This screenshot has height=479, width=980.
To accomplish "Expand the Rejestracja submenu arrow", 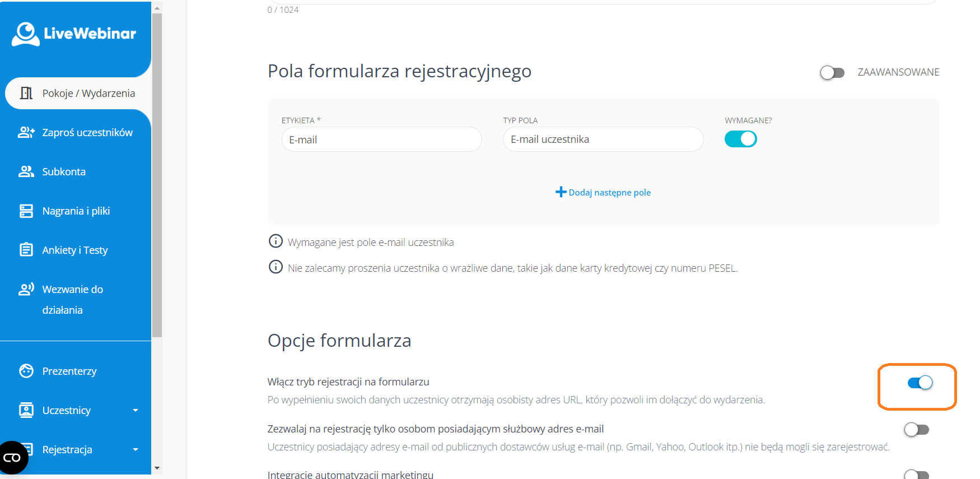I will [136, 449].
